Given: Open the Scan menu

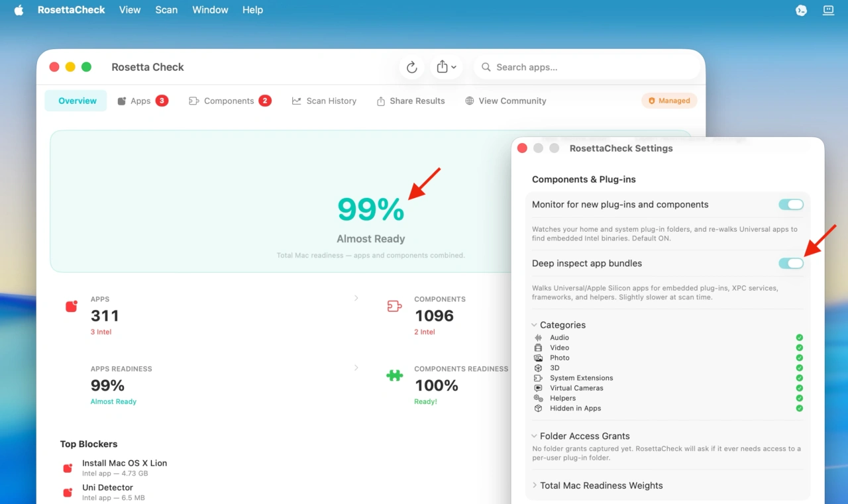Looking at the screenshot, I should pyautogui.click(x=166, y=10).
